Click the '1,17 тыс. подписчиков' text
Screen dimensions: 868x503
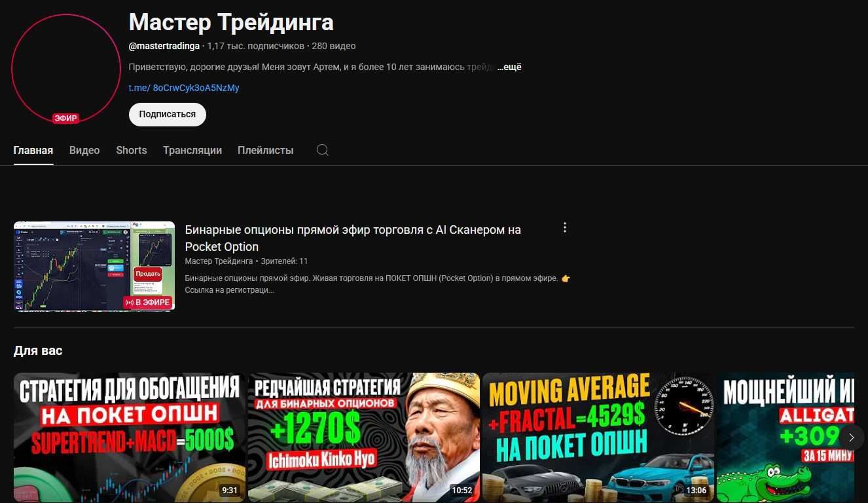pos(256,46)
